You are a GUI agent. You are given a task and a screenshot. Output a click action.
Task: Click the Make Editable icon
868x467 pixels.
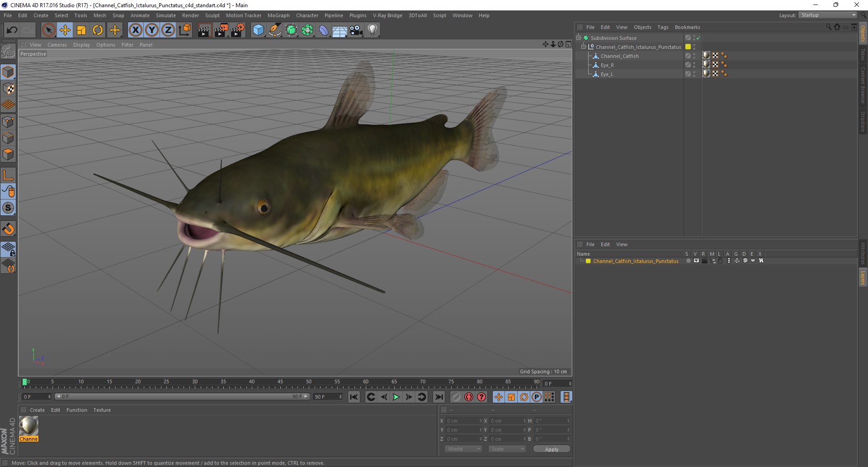pyautogui.click(x=8, y=52)
